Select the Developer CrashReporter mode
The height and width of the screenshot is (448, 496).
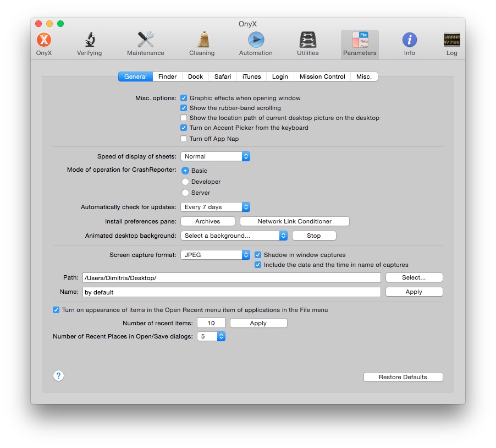click(185, 182)
